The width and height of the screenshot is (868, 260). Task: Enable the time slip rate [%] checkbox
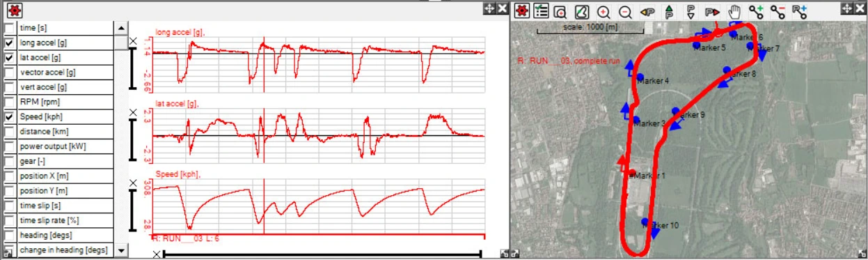point(9,220)
